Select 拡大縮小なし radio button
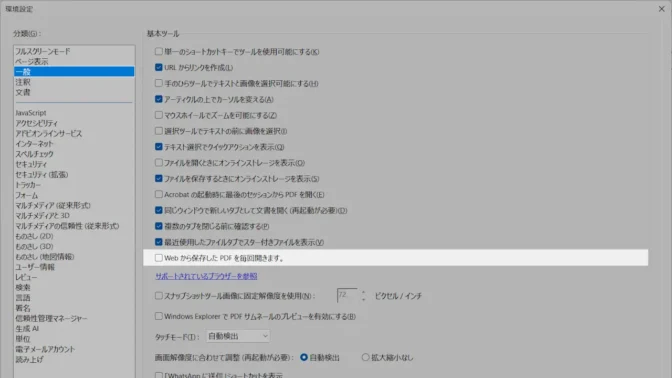Viewport: 672px width, 378px height. tap(366, 357)
